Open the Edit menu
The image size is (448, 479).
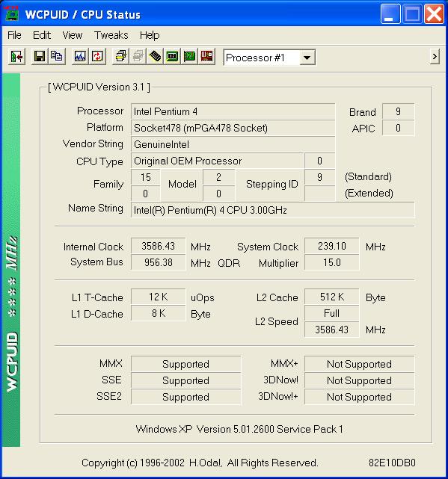point(42,35)
